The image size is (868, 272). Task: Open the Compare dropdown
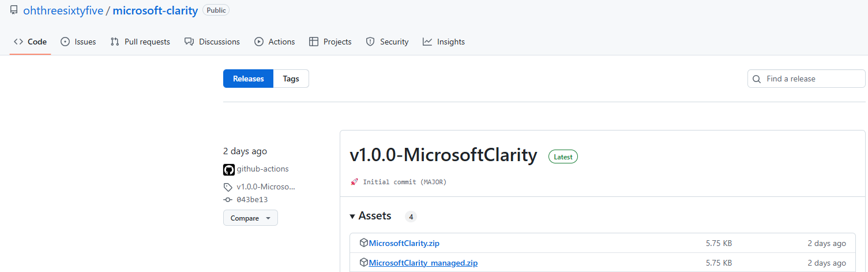coord(250,218)
